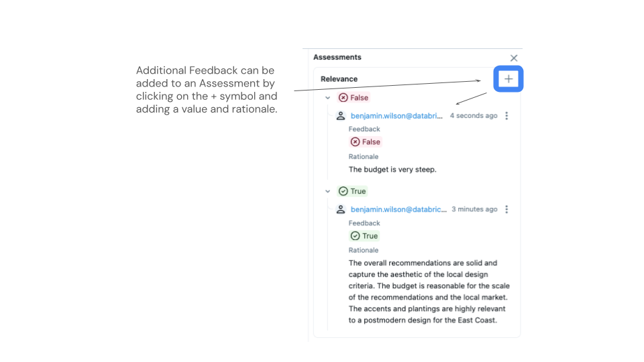Click the 'The budget is very steep.' rationale text

(392, 170)
